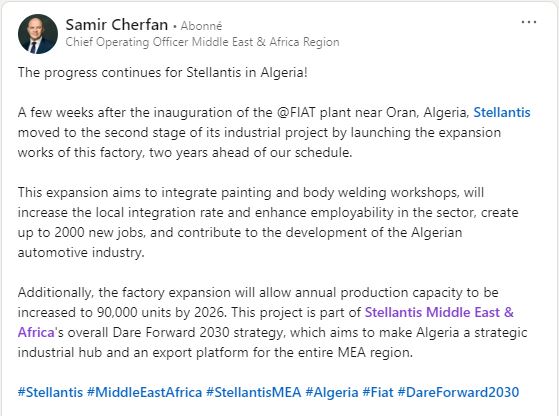
Task: Click the Chief Operating Officer job title
Action: click(202, 42)
